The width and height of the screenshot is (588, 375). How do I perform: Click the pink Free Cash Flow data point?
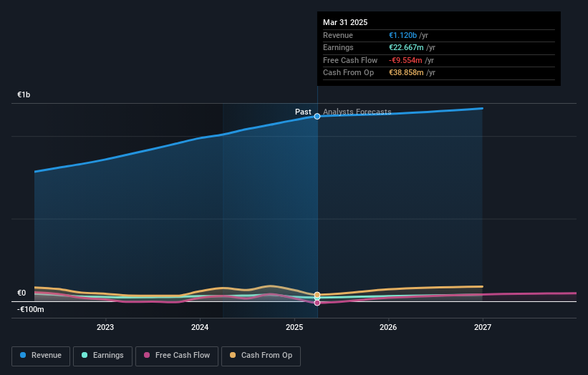(317, 303)
